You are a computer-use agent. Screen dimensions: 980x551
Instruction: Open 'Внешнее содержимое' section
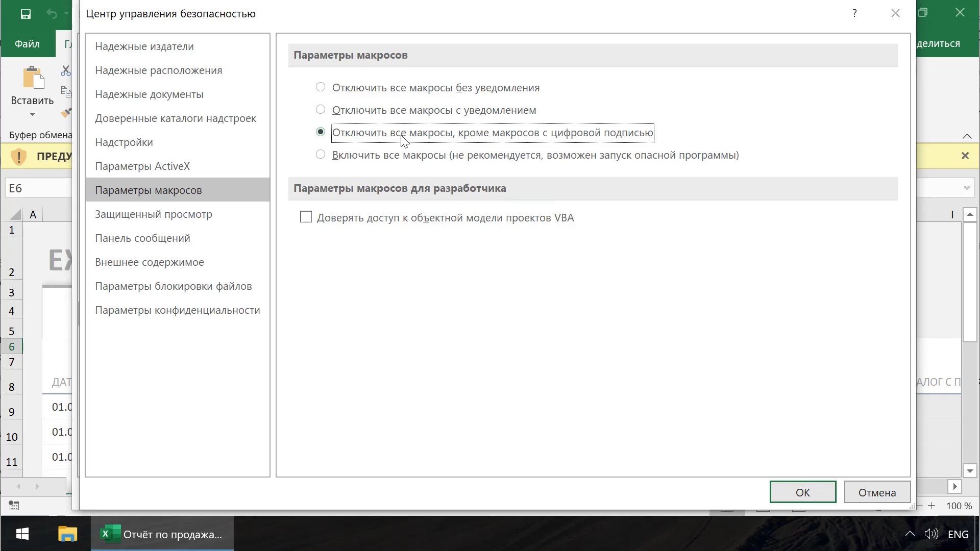pyautogui.click(x=178, y=262)
